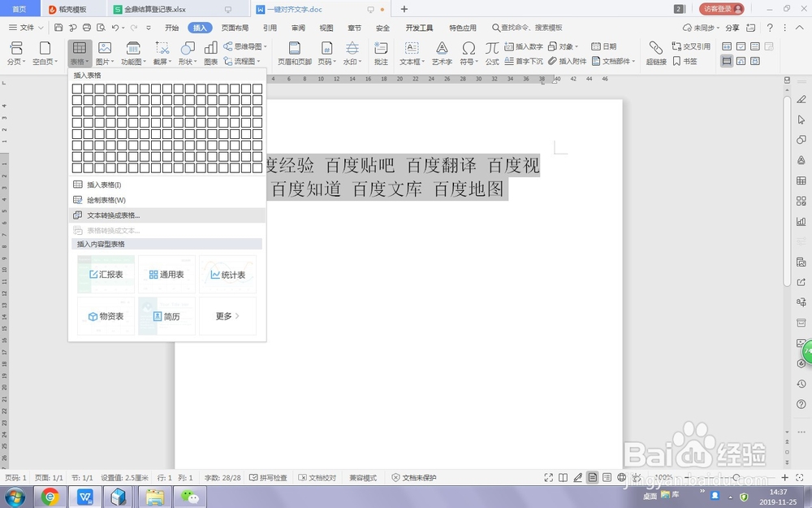Screen dimensions: 812x508
Task: Click the 日期 date item
Action: pos(604,46)
